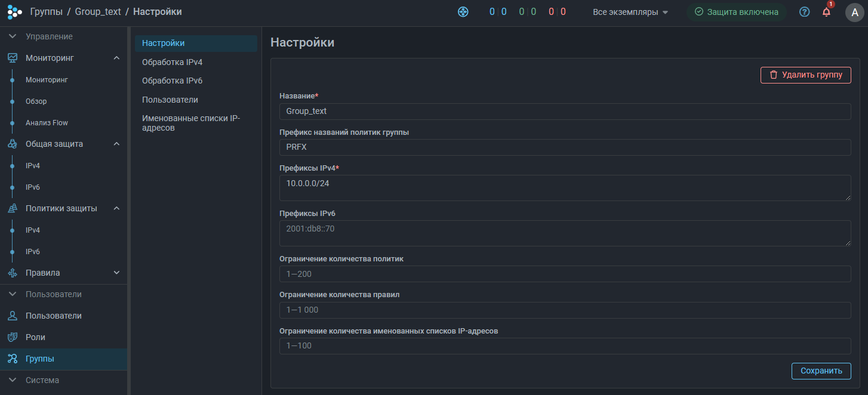Click the application logo icon
The image size is (868, 395).
(x=14, y=12)
